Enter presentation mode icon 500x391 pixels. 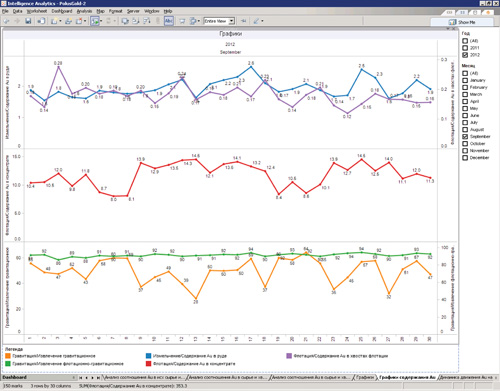click(x=182, y=21)
